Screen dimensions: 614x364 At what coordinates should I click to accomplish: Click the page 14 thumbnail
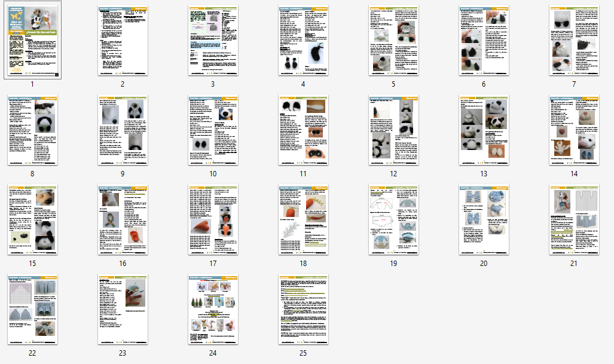coord(574,130)
